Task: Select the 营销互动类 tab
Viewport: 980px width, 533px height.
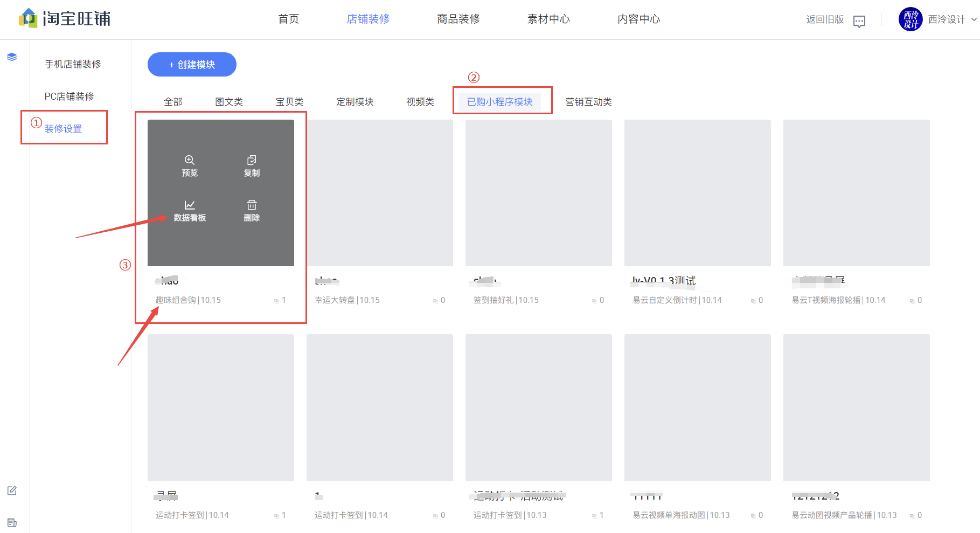Action: [588, 102]
